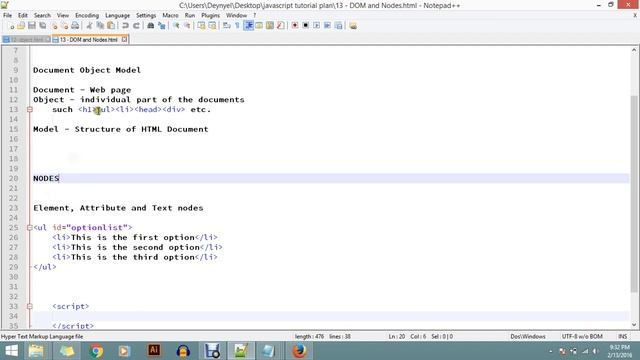
Task: Open the Edit menu
Action: [x=23, y=15]
